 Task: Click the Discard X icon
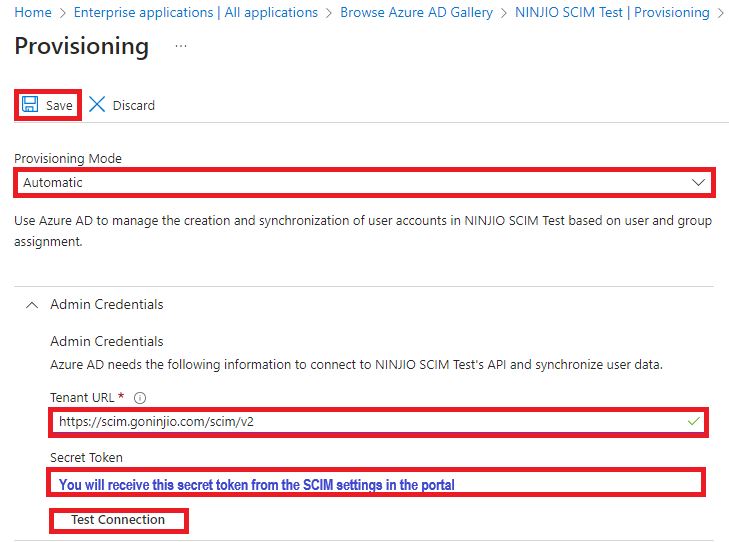[x=97, y=105]
